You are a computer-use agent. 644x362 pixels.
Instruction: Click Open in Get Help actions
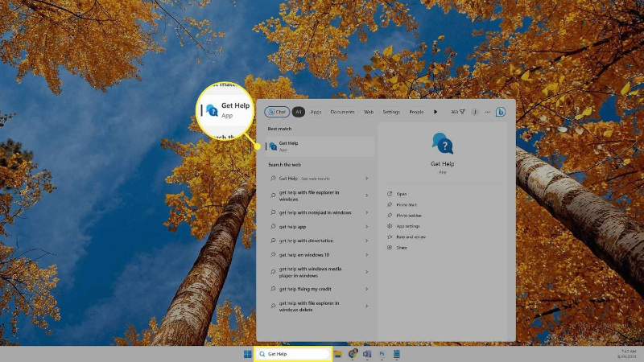coord(401,194)
